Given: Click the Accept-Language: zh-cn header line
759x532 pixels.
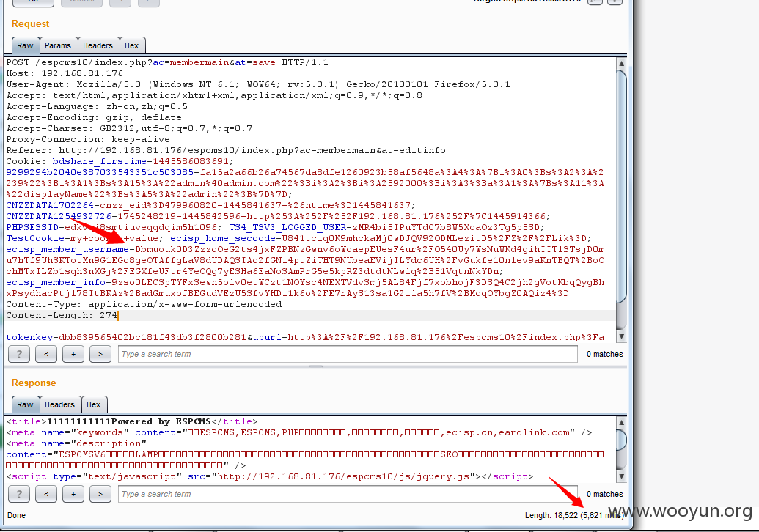Looking at the screenshot, I should (97, 106).
